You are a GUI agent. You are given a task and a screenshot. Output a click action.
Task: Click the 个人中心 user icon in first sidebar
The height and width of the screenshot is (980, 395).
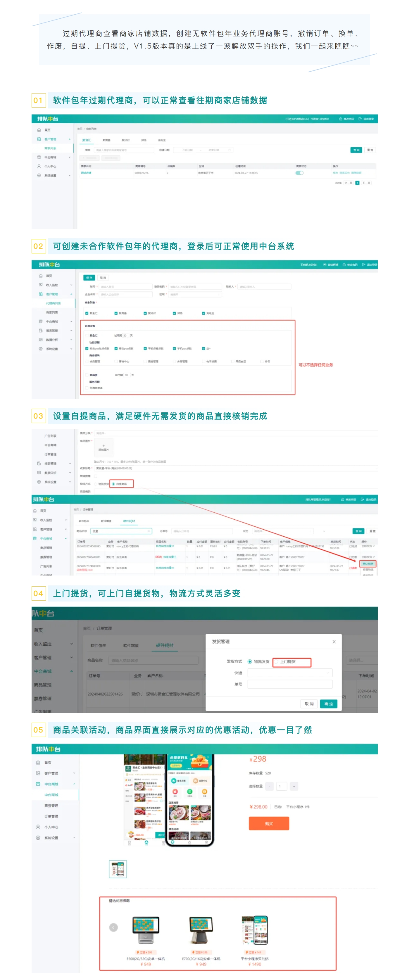coord(39,166)
